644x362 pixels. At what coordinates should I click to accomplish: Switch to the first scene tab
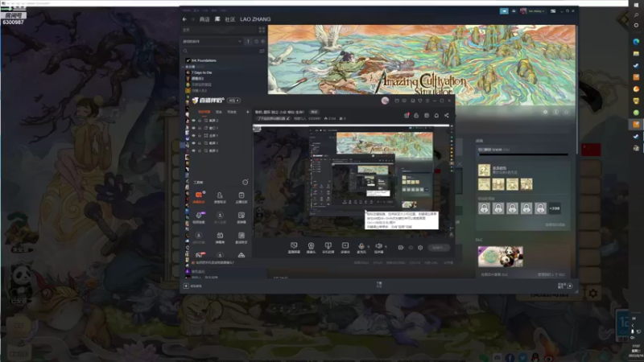(x=204, y=112)
